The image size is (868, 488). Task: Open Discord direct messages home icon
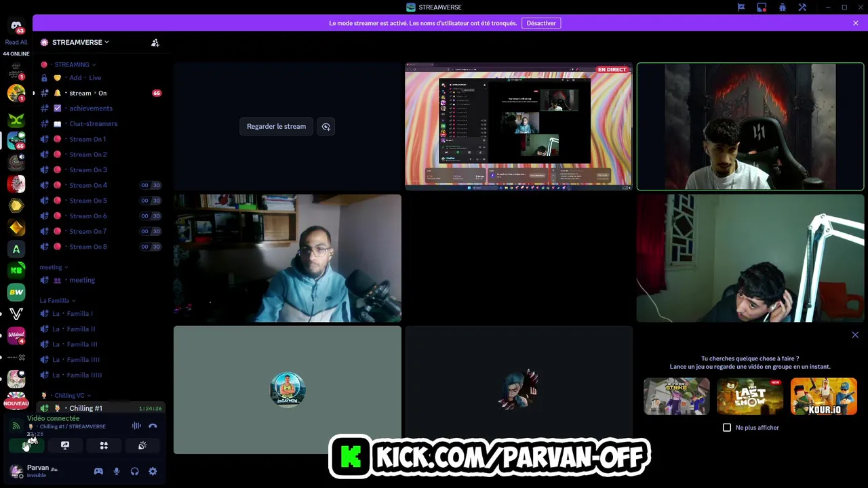coord(16,26)
